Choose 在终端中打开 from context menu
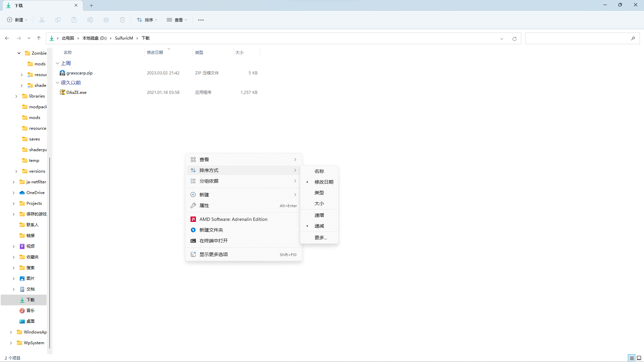Image resolution: width=644 pixels, height=362 pixels. [x=213, y=240]
